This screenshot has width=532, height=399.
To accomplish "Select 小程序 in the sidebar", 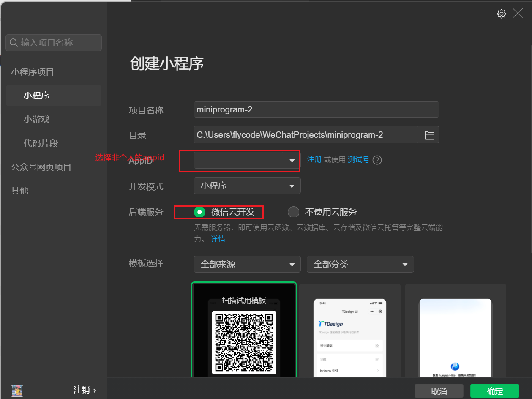I will (x=54, y=96).
